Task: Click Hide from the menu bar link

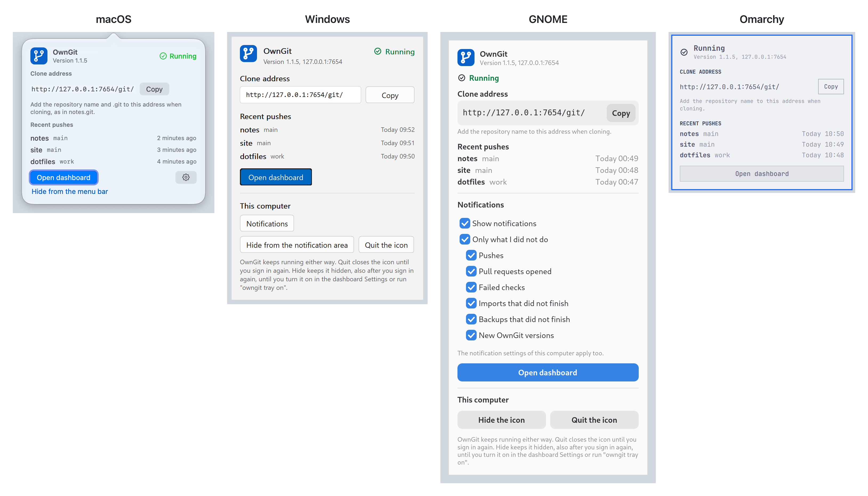Action: [70, 192]
